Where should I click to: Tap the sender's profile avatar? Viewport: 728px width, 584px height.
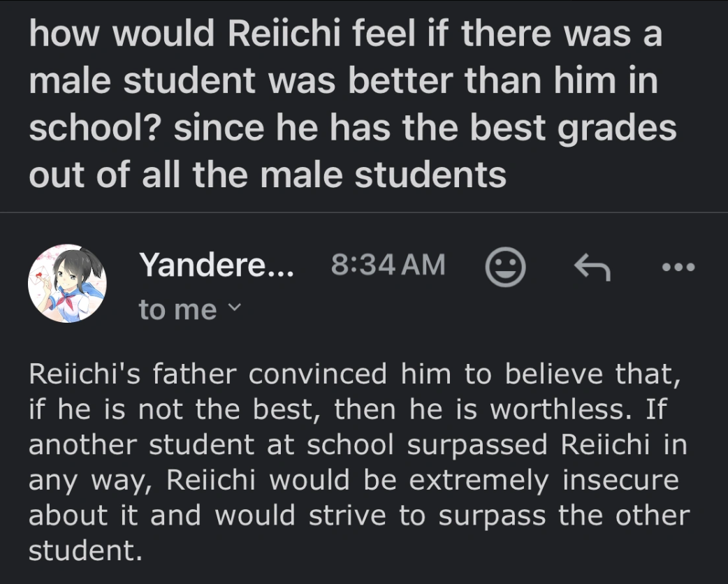[66, 284]
